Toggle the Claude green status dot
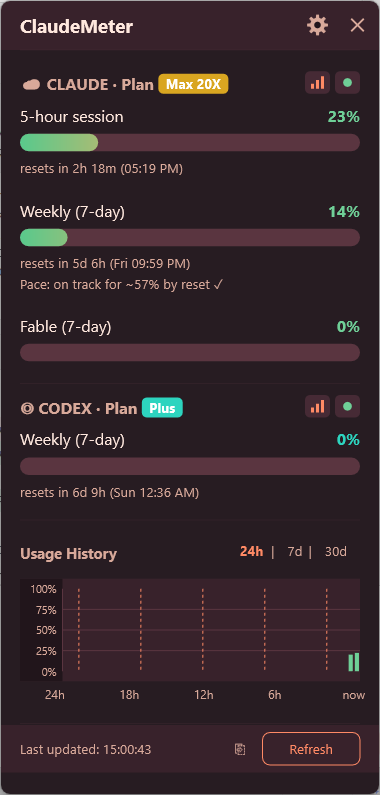The height and width of the screenshot is (795, 380). [348, 83]
